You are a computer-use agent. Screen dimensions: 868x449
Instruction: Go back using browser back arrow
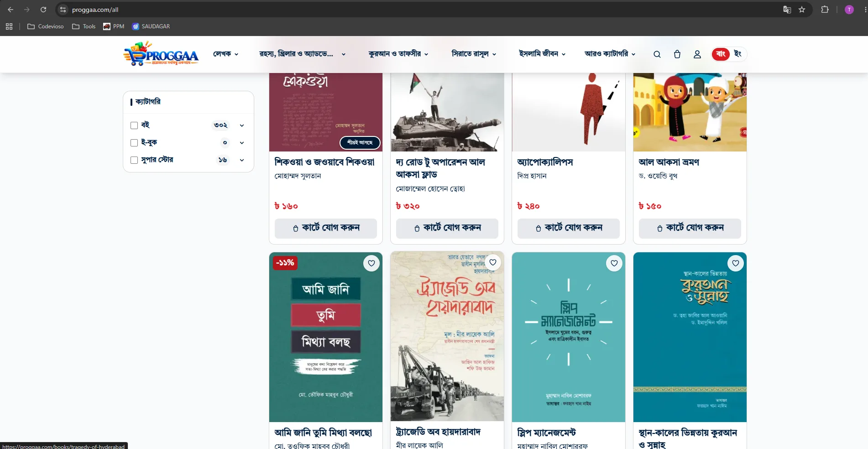(10, 10)
